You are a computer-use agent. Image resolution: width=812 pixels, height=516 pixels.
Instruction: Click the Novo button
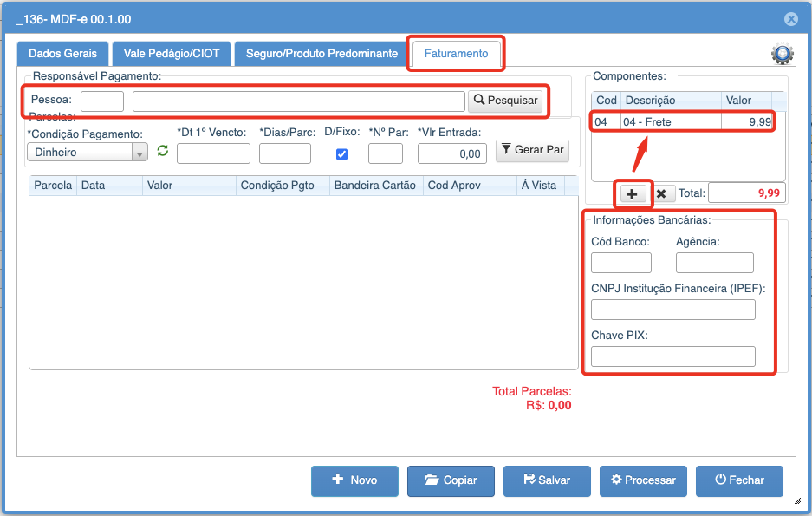(354, 480)
